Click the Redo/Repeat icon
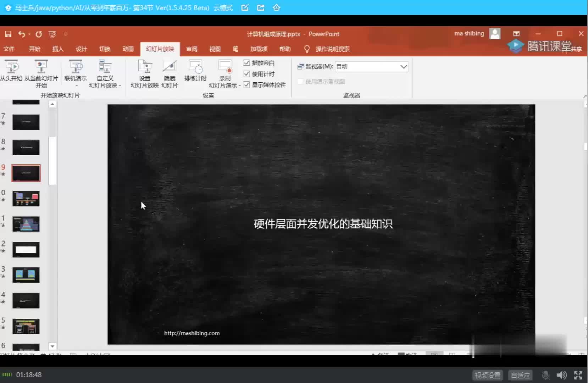This screenshot has height=383, width=588. (x=39, y=34)
